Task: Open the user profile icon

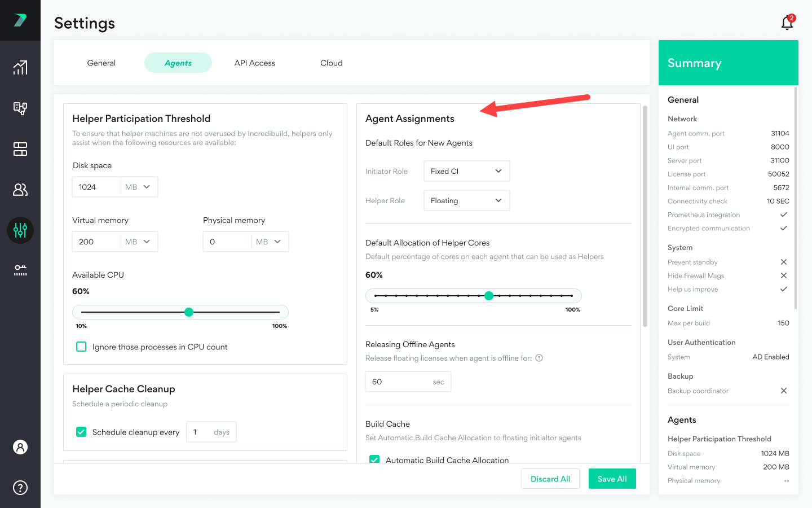Action: coord(20,447)
